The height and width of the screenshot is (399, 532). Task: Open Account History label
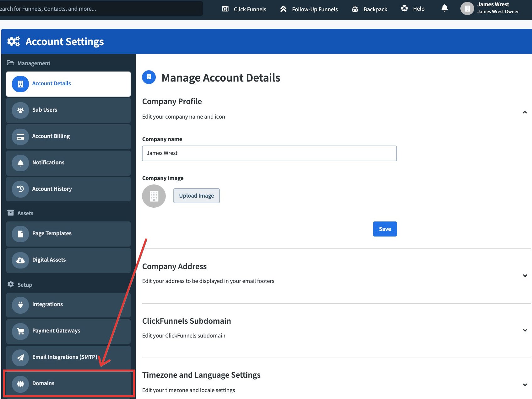point(52,189)
